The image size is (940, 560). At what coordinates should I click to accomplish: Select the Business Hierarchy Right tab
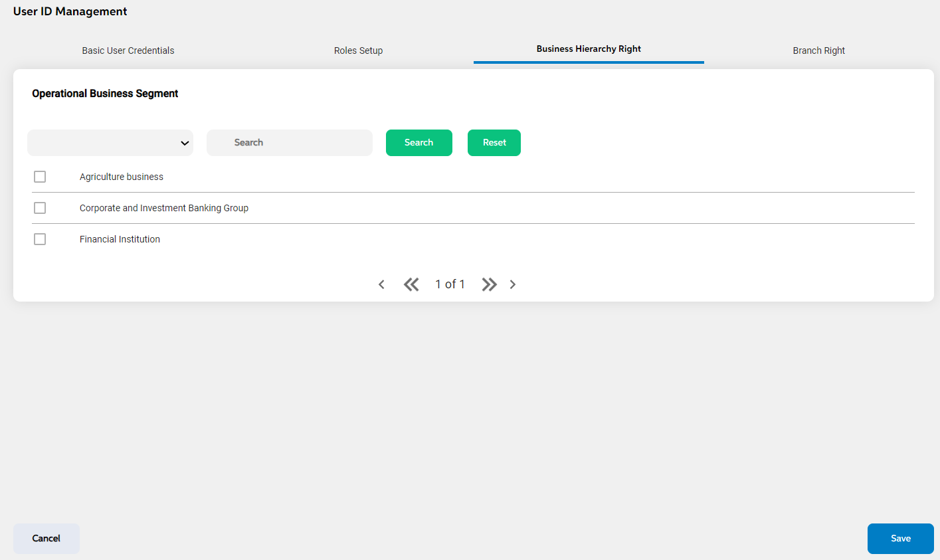(x=589, y=49)
